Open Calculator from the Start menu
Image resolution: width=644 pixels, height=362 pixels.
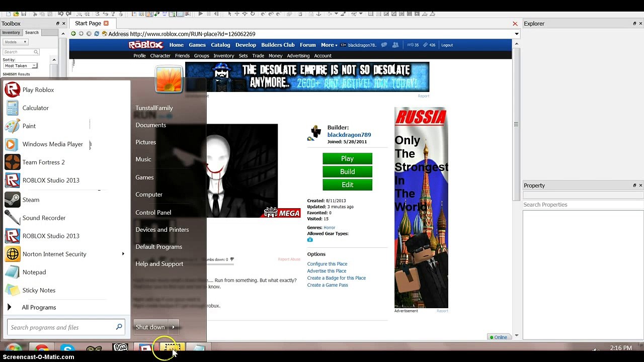[x=13, y=108]
